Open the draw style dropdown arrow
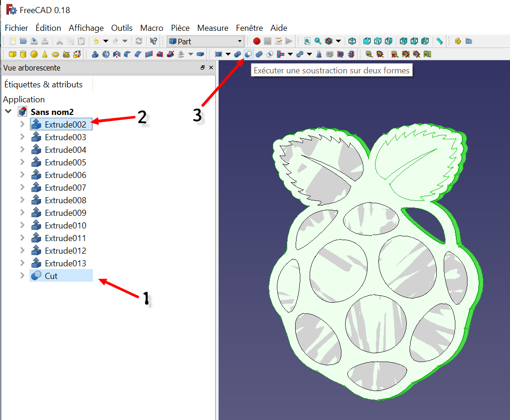The image size is (510, 420). click(x=338, y=41)
